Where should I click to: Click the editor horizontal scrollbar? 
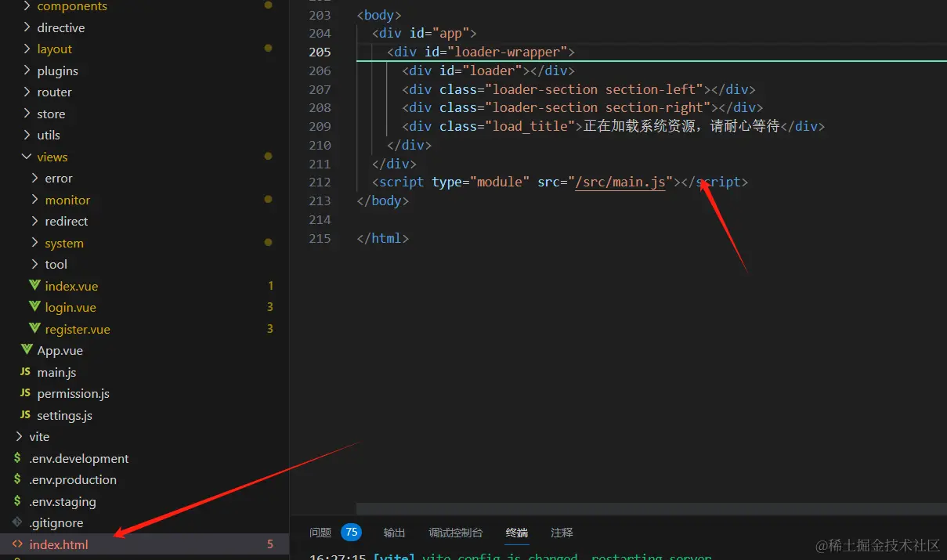click(x=652, y=508)
